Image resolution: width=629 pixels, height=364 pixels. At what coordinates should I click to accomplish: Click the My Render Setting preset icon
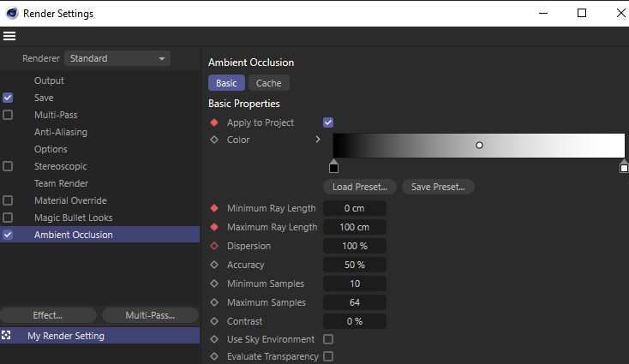(x=6, y=335)
